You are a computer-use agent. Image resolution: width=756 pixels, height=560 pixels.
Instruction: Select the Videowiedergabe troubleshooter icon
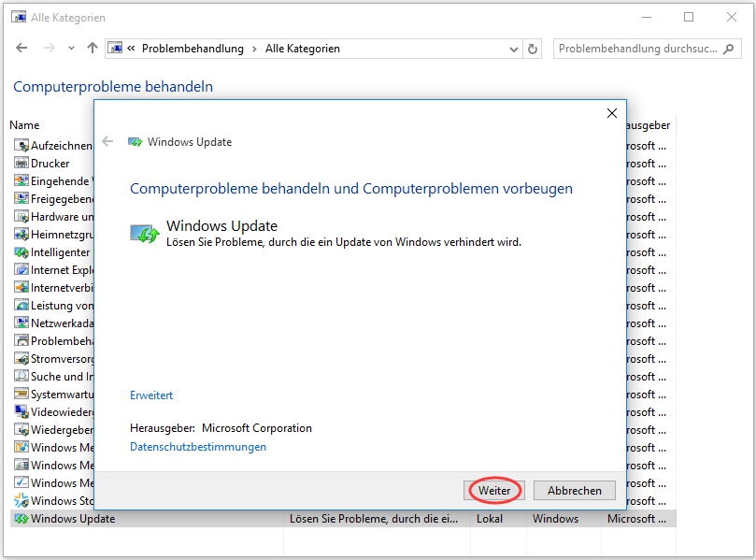[21, 412]
